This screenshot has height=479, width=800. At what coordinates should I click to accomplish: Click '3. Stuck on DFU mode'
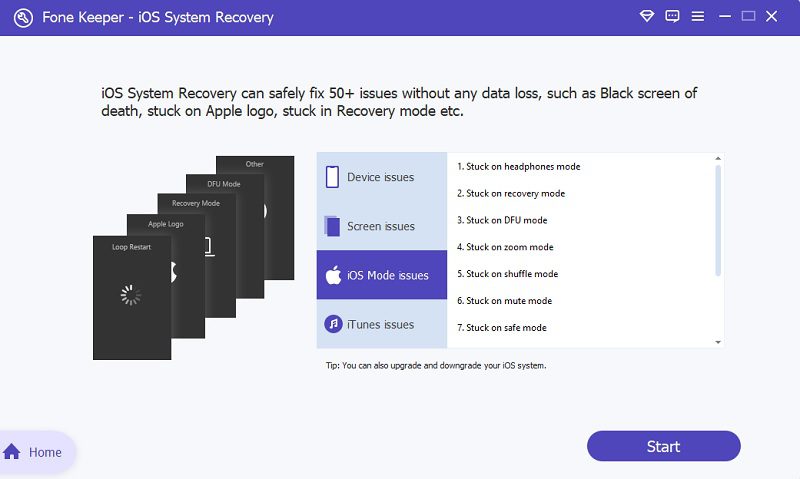pos(502,220)
